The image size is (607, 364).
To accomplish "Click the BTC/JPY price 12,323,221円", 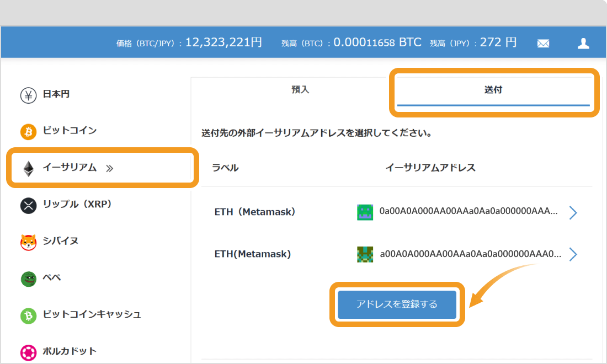I will (223, 42).
